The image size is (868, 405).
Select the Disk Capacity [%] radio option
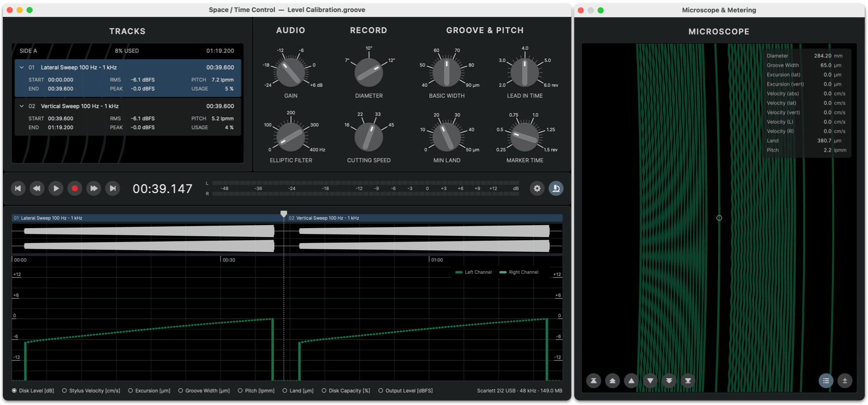324,391
